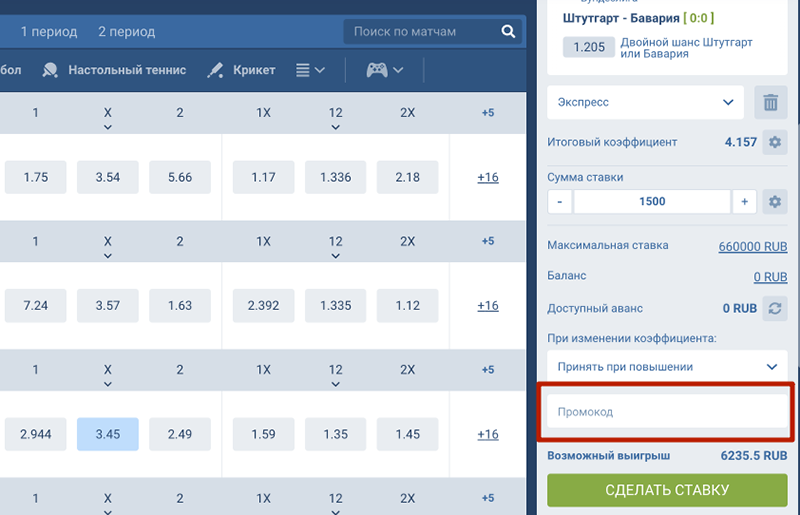
Task: Switch to the 1 период tab
Action: coord(49,32)
